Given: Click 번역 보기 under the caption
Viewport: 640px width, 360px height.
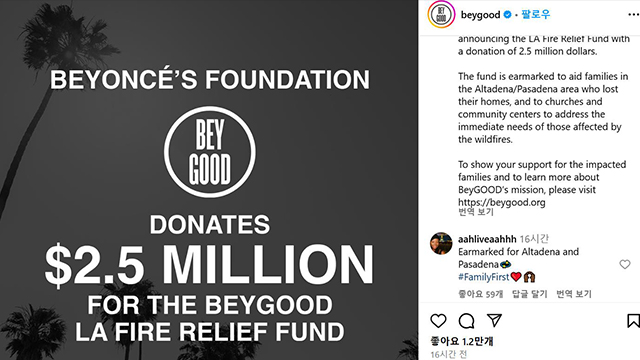Looking at the screenshot, I should (476, 212).
